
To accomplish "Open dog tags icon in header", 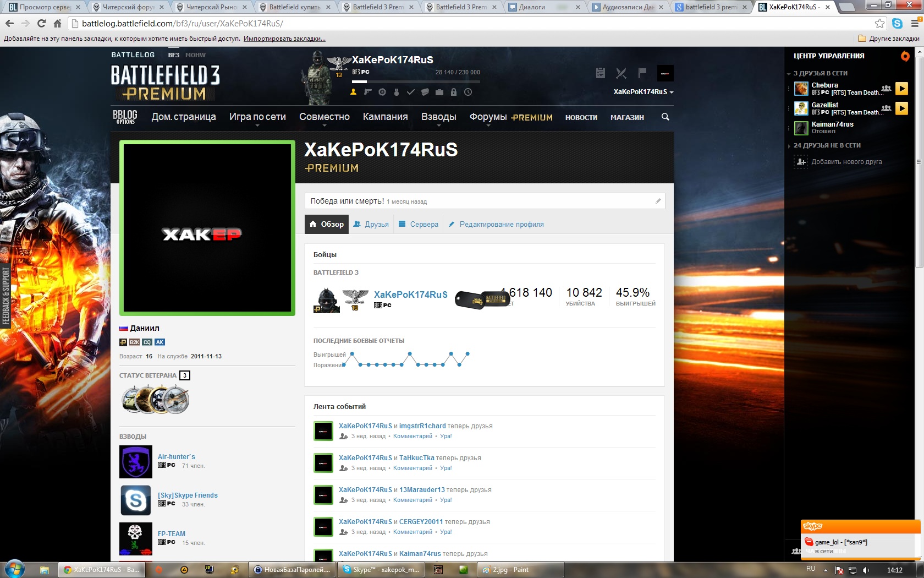I will 425,92.
